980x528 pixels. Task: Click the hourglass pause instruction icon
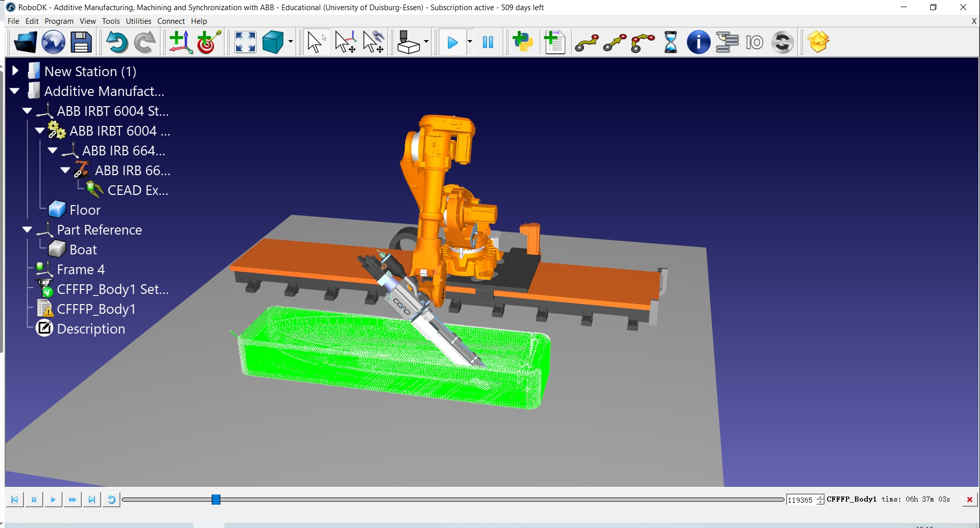pos(670,42)
